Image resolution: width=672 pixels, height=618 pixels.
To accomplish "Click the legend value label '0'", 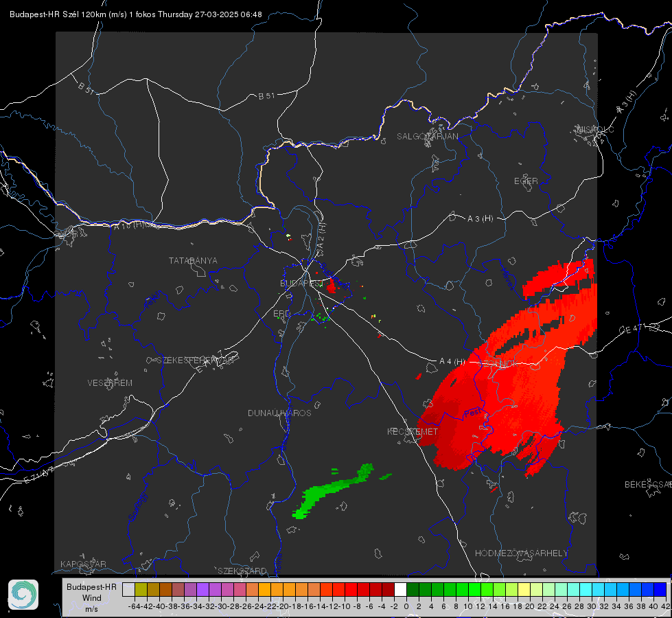I will pyautogui.click(x=406, y=606).
